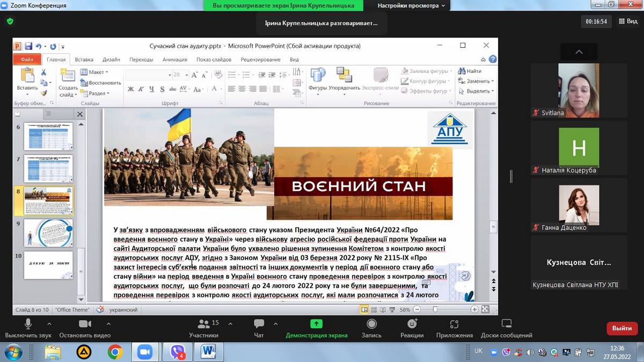
Task: Click the Найти button in ribbon
Action: point(470,71)
